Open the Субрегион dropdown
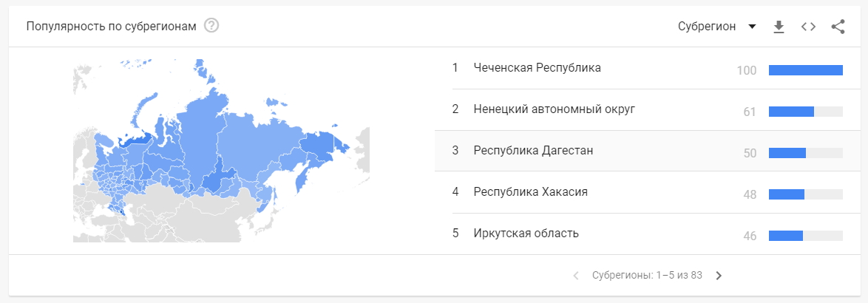868x303 pixels. [x=717, y=27]
